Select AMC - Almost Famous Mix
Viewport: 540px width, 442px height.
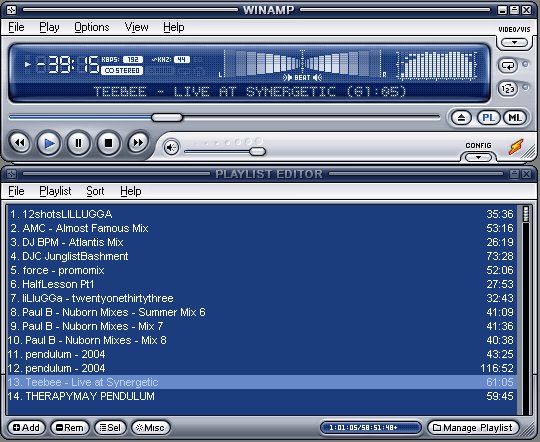262,228
